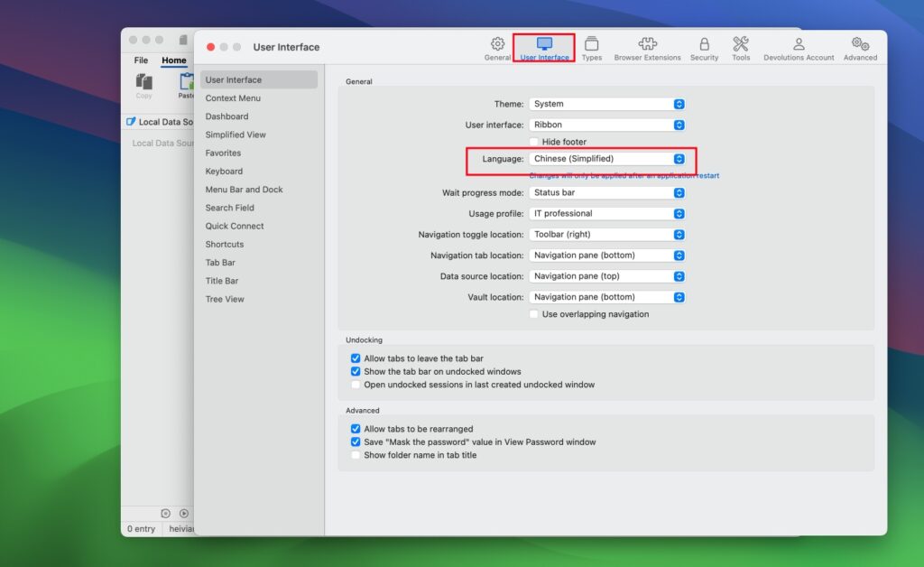Image resolution: width=924 pixels, height=567 pixels.
Task: Open the Language selection dropdown
Action: (x=606, y=158)
